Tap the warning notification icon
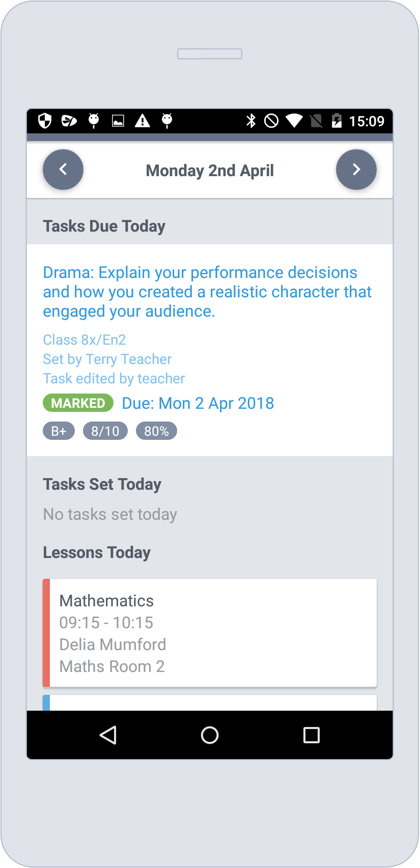The width and height of the screenshot is (420, 868). pos(142,121)
